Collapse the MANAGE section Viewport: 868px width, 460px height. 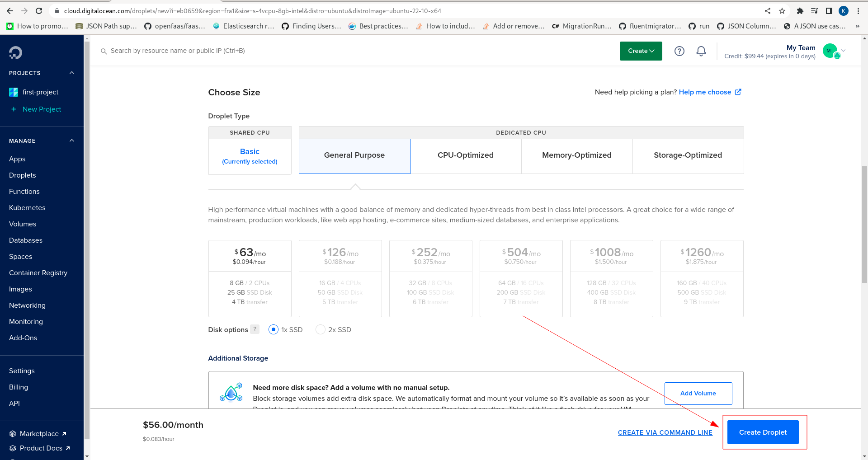point(72,141)
